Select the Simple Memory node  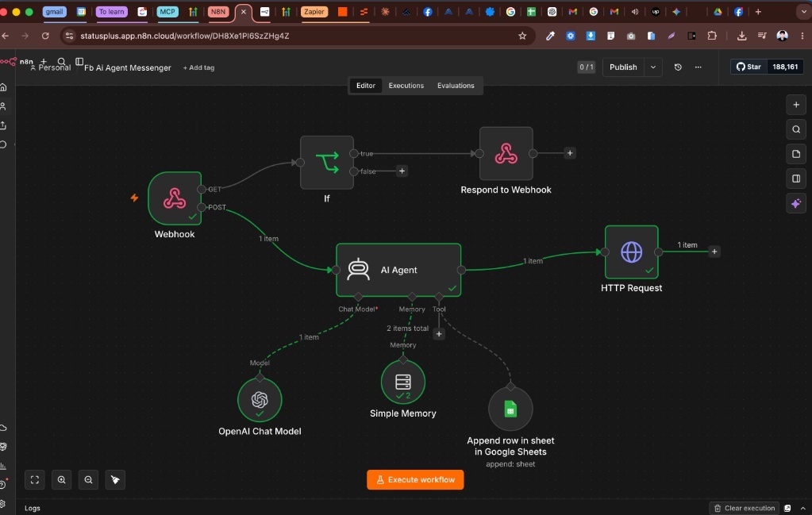(x=403, y=382)
